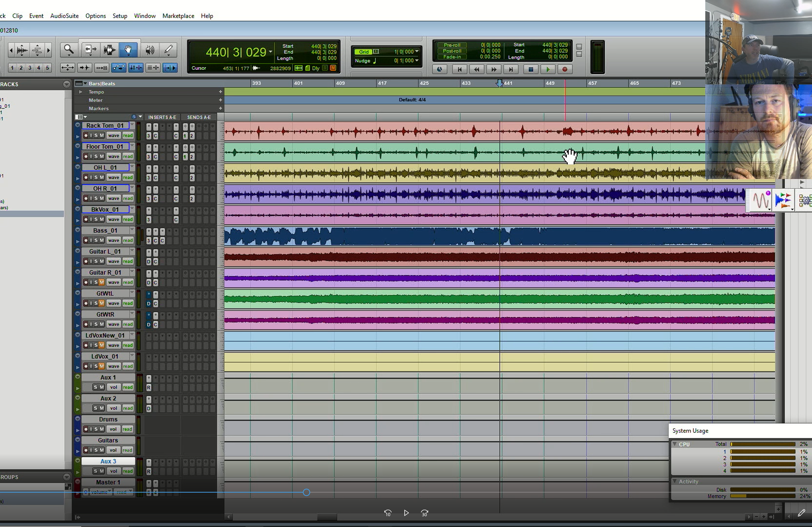Record-enable the Floor Tom_01 track
The height and width of the screenshot is (527, 812).
pos(86,156)
